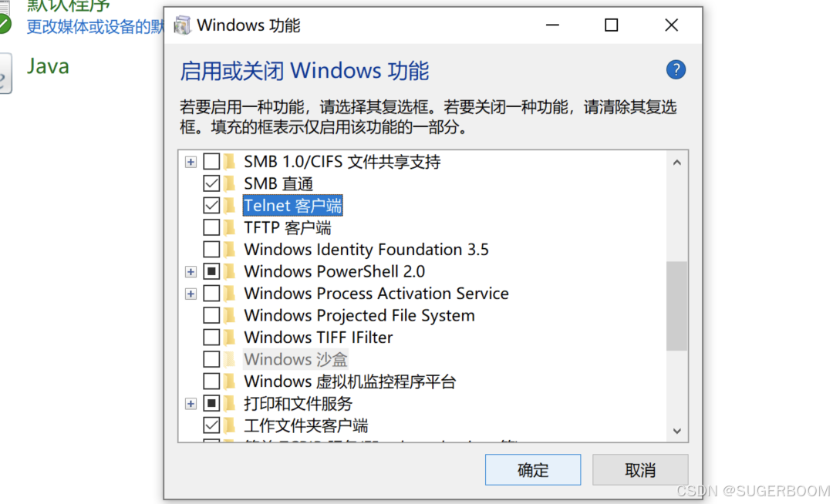
Task: Tick the Windows Identity Foundation 3.5 checkbox
Action: (211, 250)
